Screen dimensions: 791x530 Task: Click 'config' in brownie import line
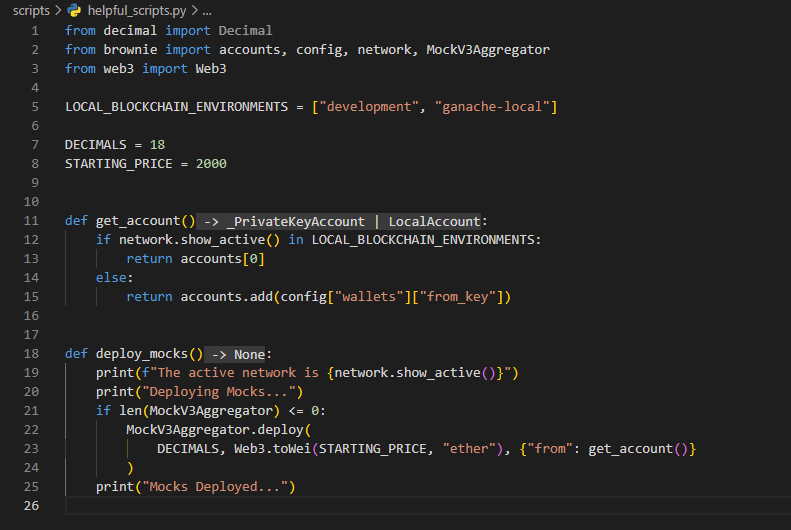pyautogui.click(x=319, y=50)
